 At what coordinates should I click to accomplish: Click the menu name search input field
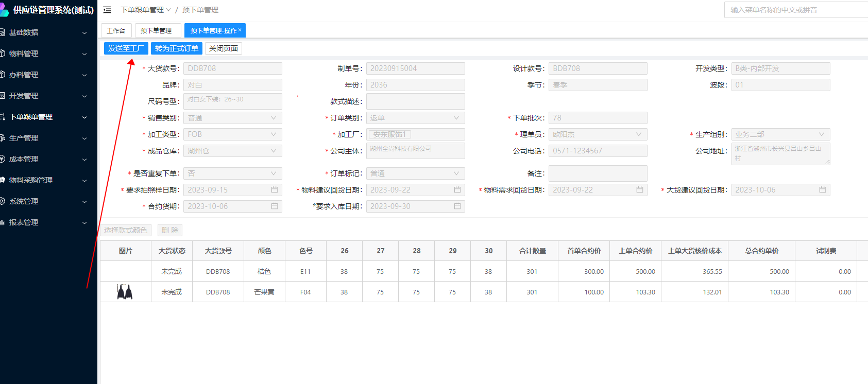[x=796, y=10]
